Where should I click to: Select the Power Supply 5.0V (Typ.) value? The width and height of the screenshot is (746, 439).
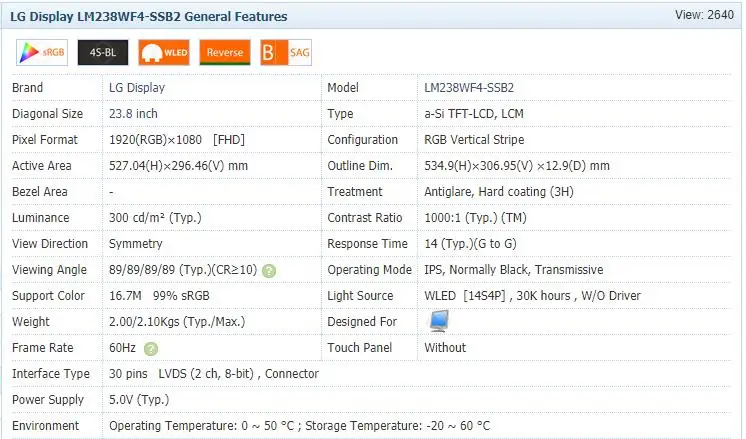139,400
